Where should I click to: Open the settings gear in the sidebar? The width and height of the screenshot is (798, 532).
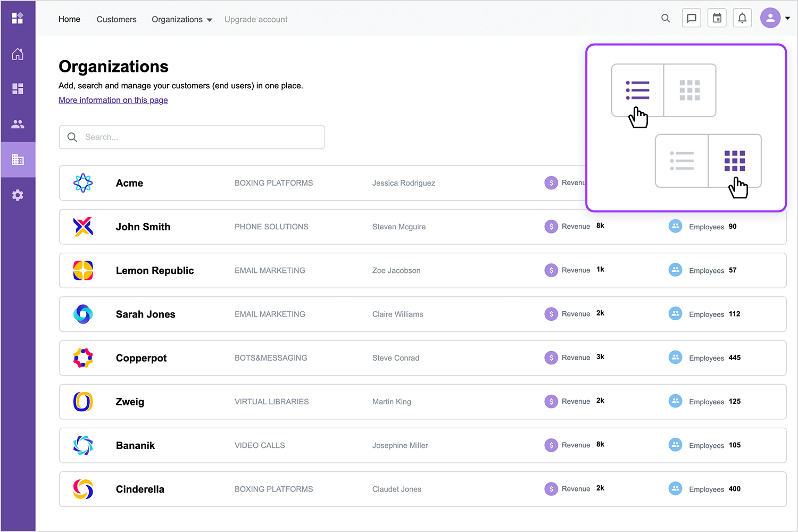(18, 195)
